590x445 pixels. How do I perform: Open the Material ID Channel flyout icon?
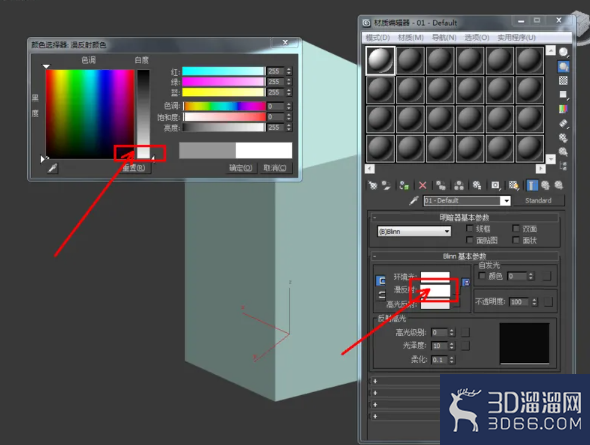496,185
